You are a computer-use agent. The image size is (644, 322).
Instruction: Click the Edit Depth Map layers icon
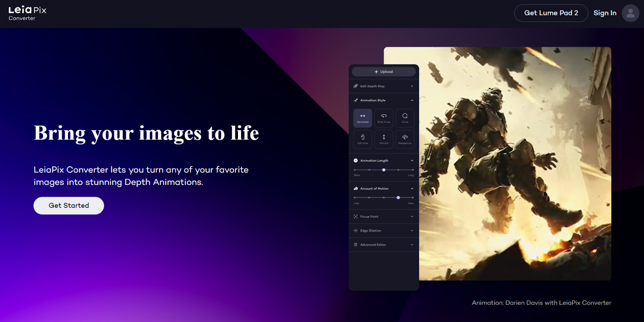click(x=355, y=86)
